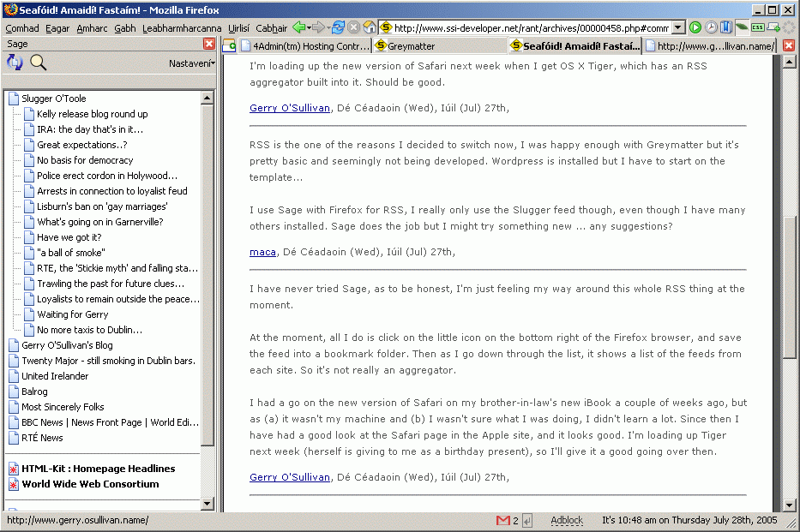800x532 pixels.
Task: Click the address bar URL field
Action: [x=531, y=27]
